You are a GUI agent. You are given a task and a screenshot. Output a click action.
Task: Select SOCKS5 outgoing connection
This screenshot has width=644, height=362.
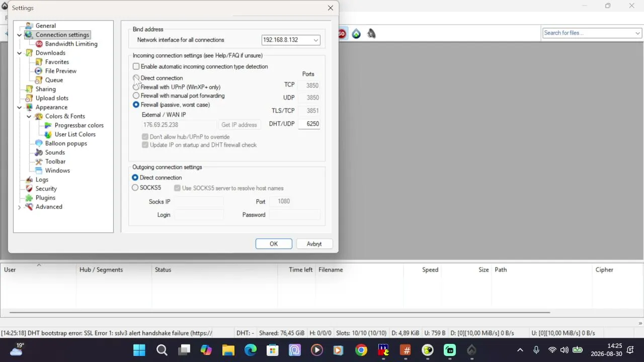pyautogui.click(x=135, y=188)
